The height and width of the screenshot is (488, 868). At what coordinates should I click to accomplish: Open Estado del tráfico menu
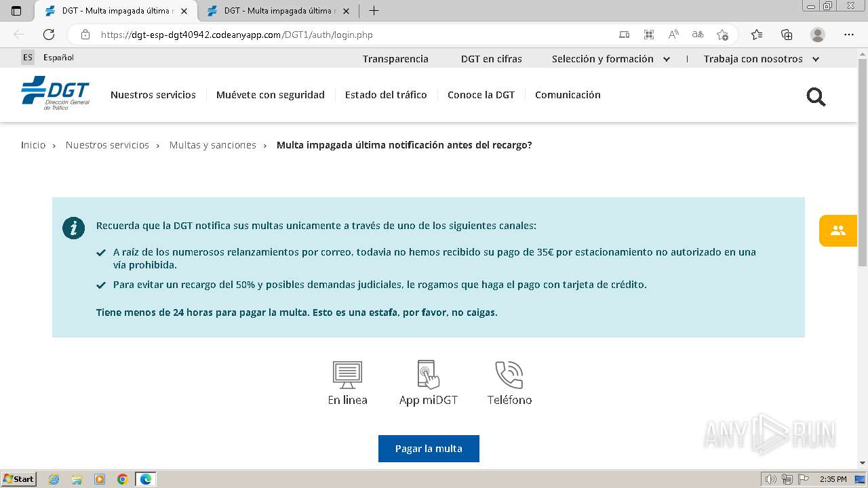[x=386, y=95]
